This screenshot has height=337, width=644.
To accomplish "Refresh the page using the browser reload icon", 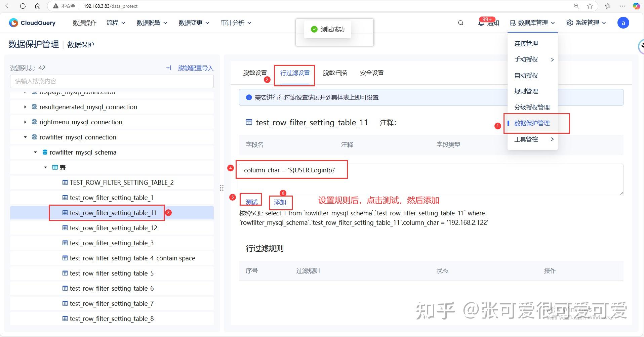I will 23,6.
